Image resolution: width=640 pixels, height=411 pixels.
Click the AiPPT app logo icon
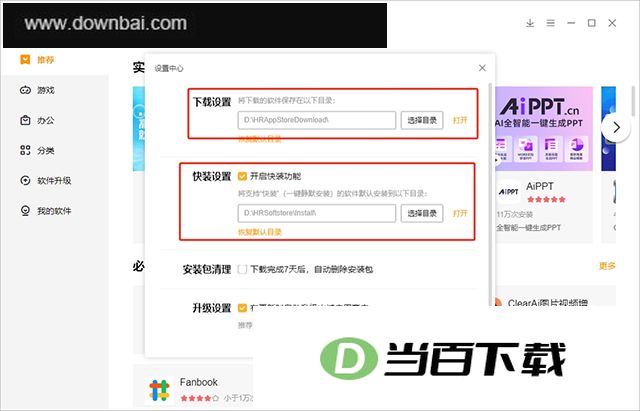click(509, 192)
